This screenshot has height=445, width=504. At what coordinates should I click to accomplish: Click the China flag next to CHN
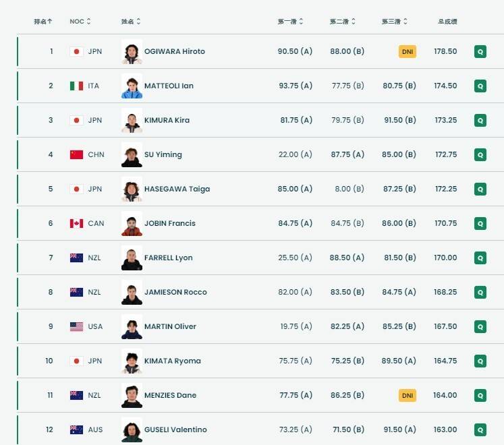(x=76, y=154)
